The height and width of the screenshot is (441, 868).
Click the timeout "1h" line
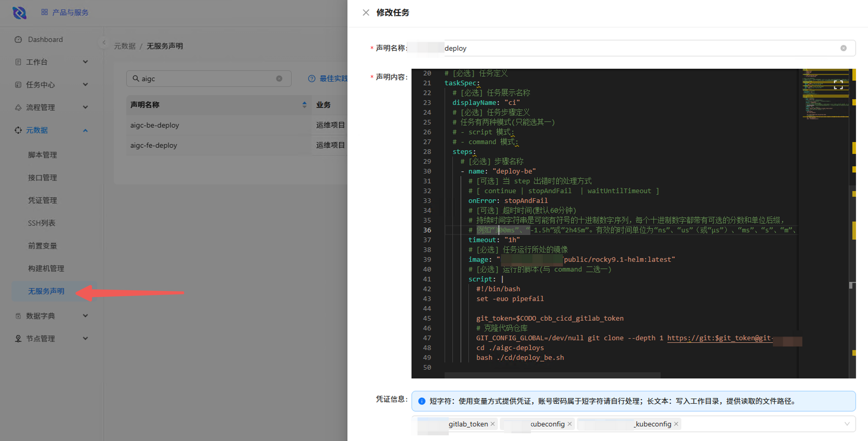[x=494, y=240]
